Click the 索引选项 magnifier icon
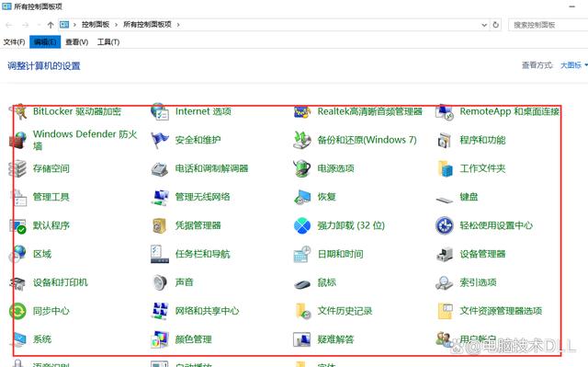The image size is (588, 367). [445, 283]
